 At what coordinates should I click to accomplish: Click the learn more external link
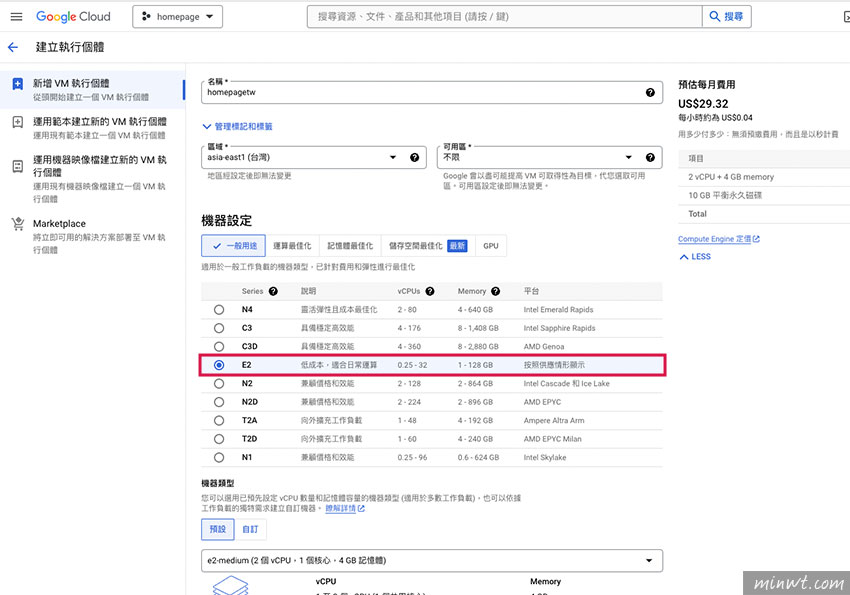(x=345, y=509)
